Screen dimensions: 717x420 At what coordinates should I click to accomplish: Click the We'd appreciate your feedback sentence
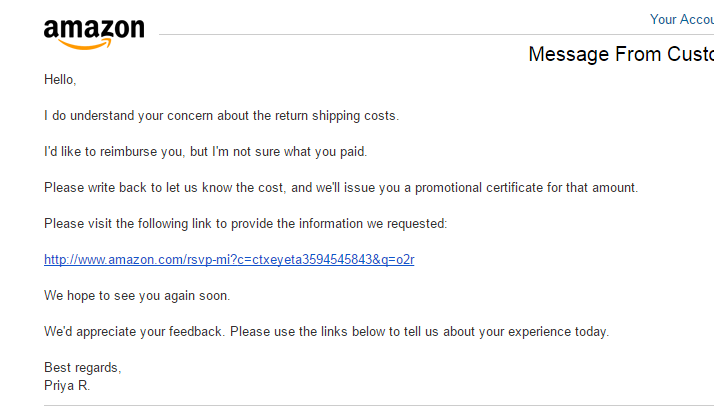click(326, 331)
